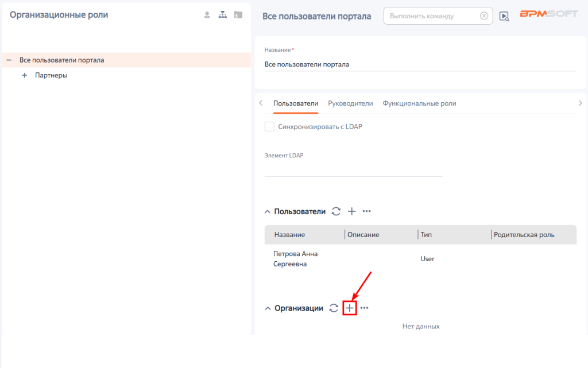The height and width of the screenshot is (368, 588).
Task: Open Пользователи detail more actions menu
Action: pos(367,211)
